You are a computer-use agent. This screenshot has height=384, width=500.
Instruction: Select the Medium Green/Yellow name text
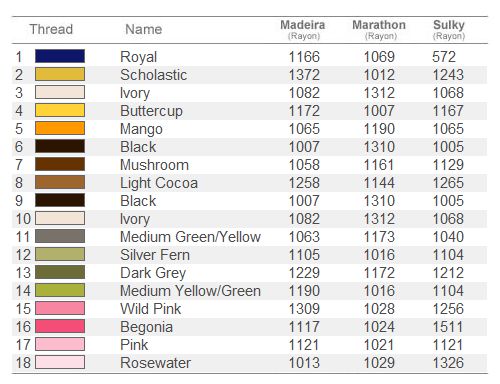pos(190,237)
